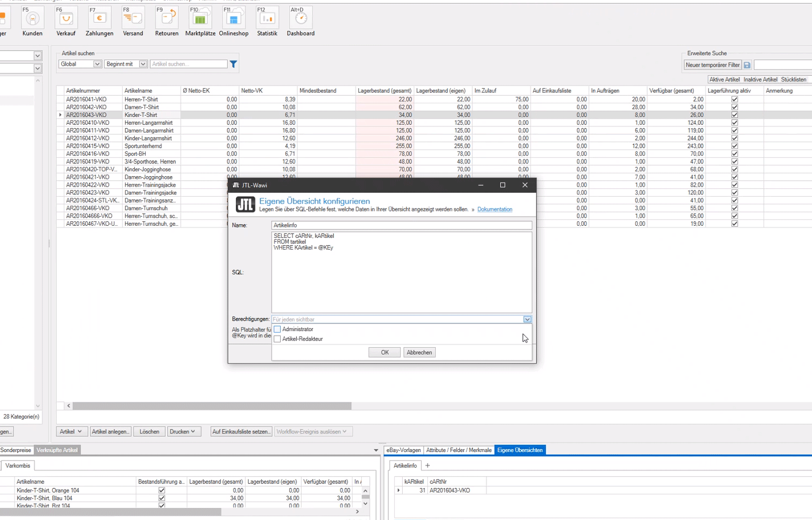The image size is (812, 520).
Task: Click into the Name field Artikelinfo
Action: (402, 225)
